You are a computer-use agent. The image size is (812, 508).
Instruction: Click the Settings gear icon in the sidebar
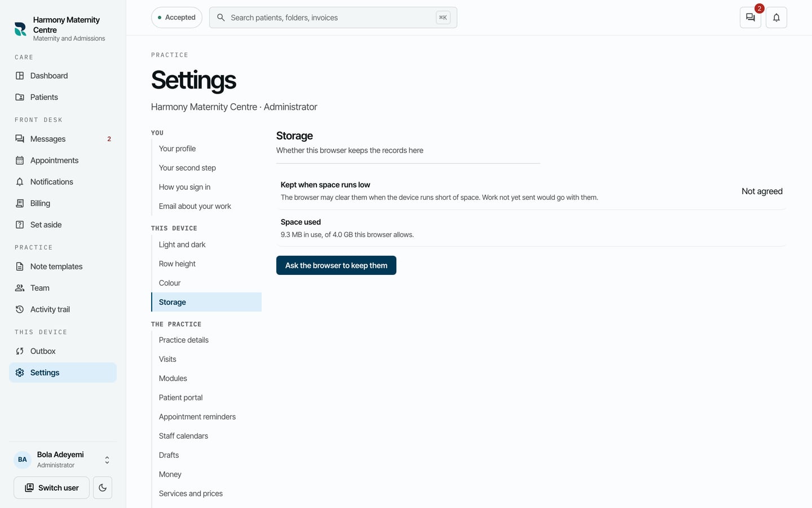tap(20, 373)
